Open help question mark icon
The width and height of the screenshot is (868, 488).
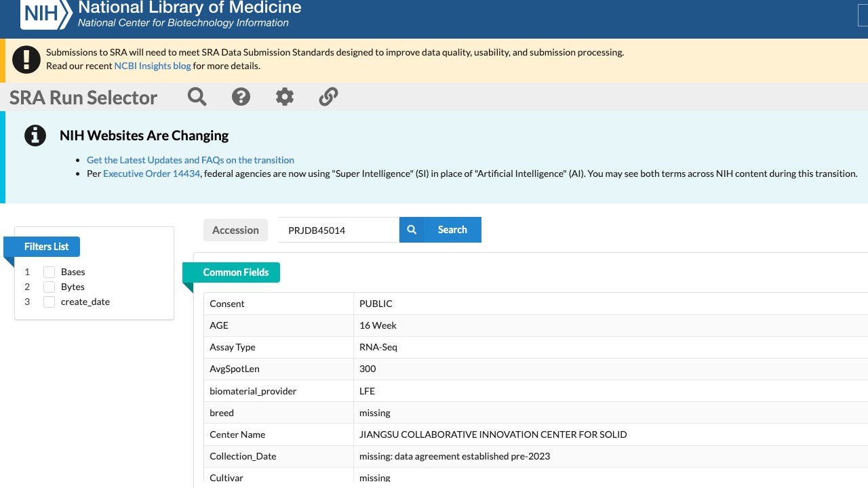coord(241,97)
